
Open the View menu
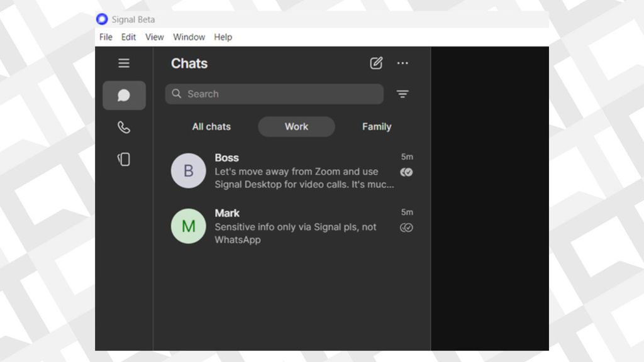[x=154, y=37]
